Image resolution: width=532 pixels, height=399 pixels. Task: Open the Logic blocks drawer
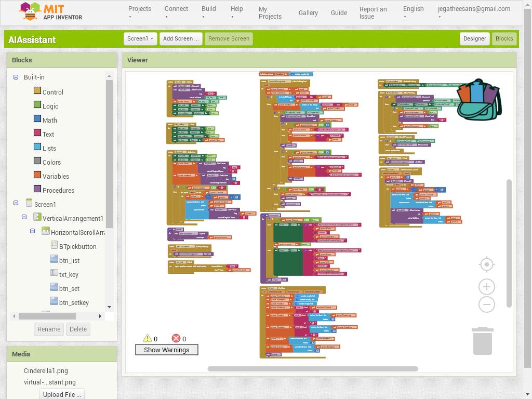pyautogui.click(x=50, y=106)
